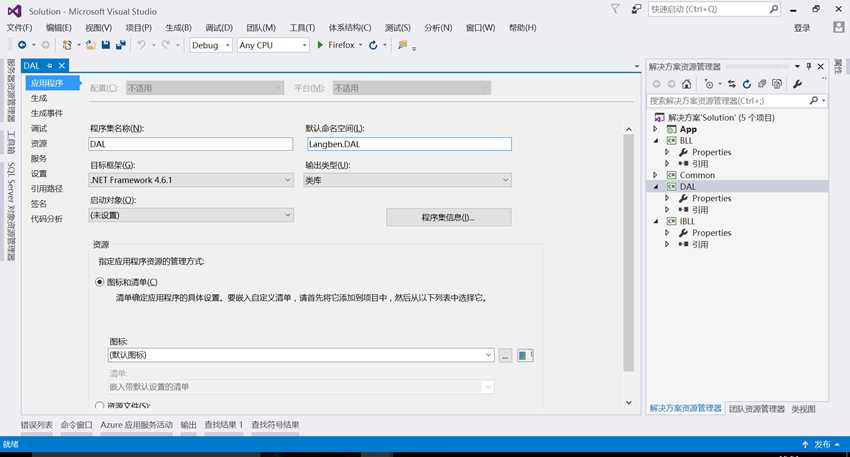Open the Debug configuration dropdown
This screenshot has width=850, height=457.
211,45
